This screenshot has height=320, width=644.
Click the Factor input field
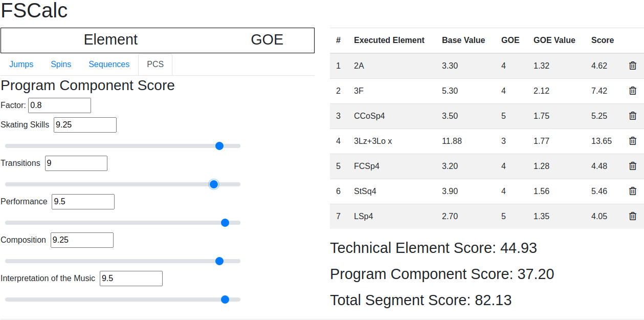59,105
